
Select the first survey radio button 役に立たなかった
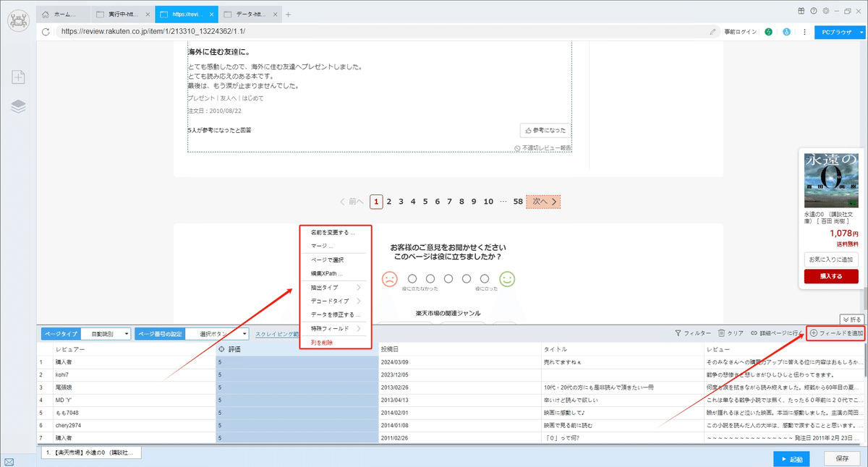(x=412, y=278)
